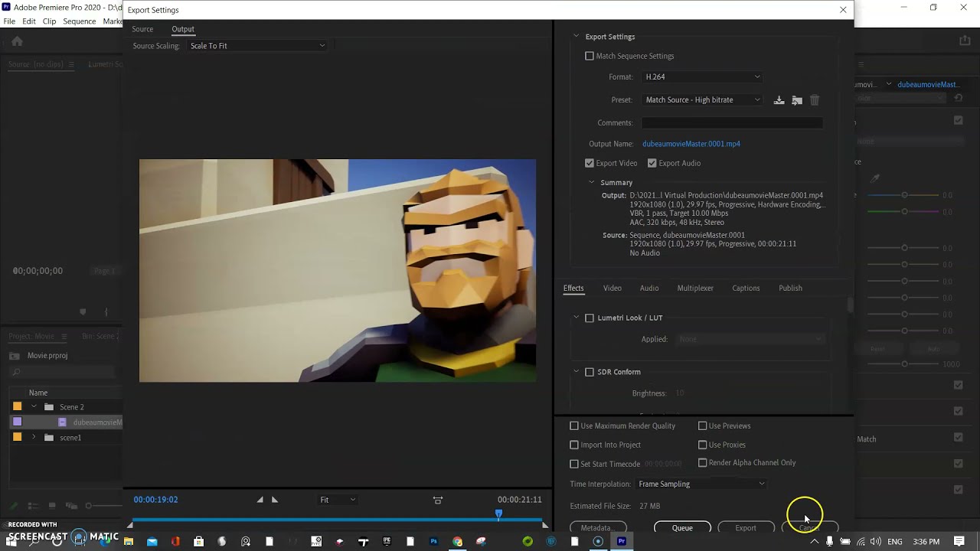This screenshot has width=980, height=551.
Task: Collapse the Scene 2 bin in the Project panel
Action: (33, 406)
